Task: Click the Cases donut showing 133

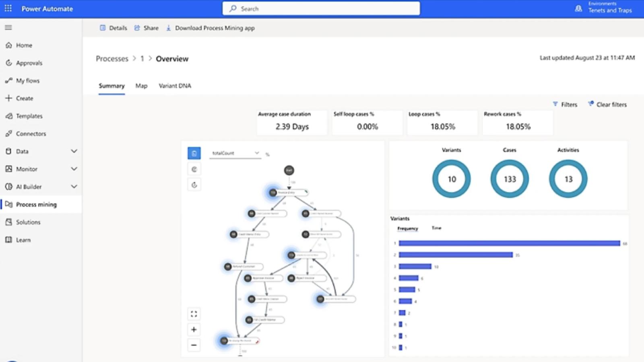Action: coord(510,179)
